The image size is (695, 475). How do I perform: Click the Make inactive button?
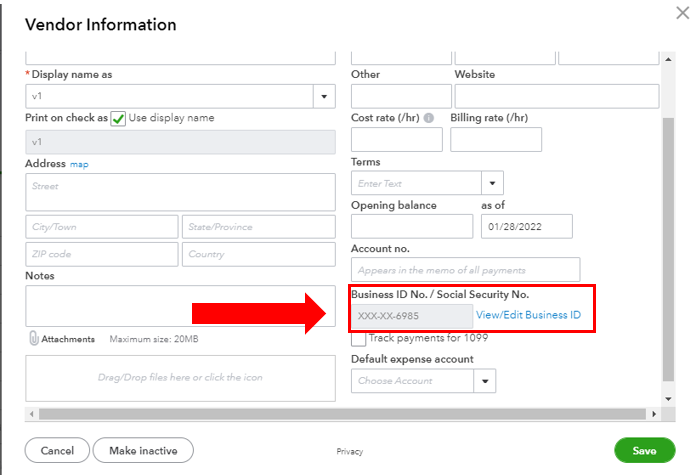(143, 450)
